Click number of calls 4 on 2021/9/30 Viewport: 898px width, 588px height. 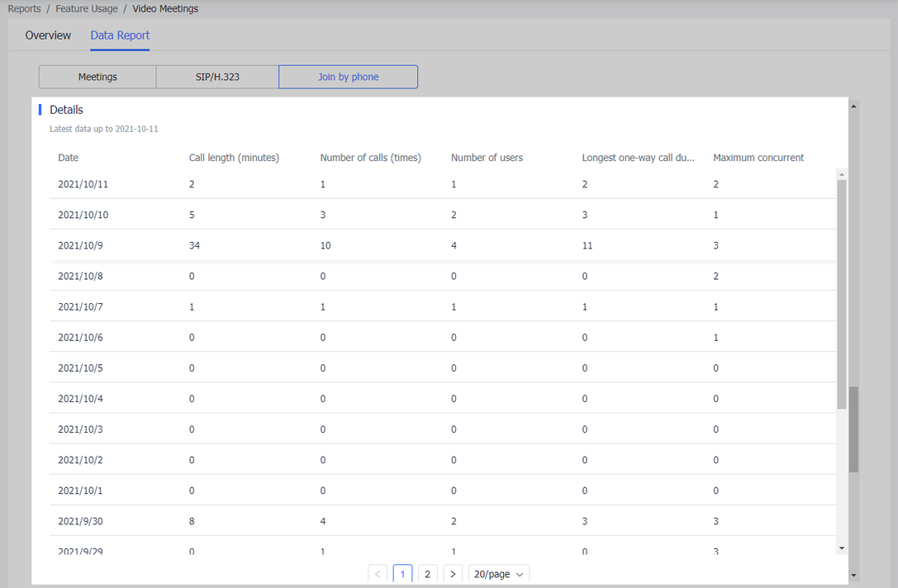coord(323,521)
